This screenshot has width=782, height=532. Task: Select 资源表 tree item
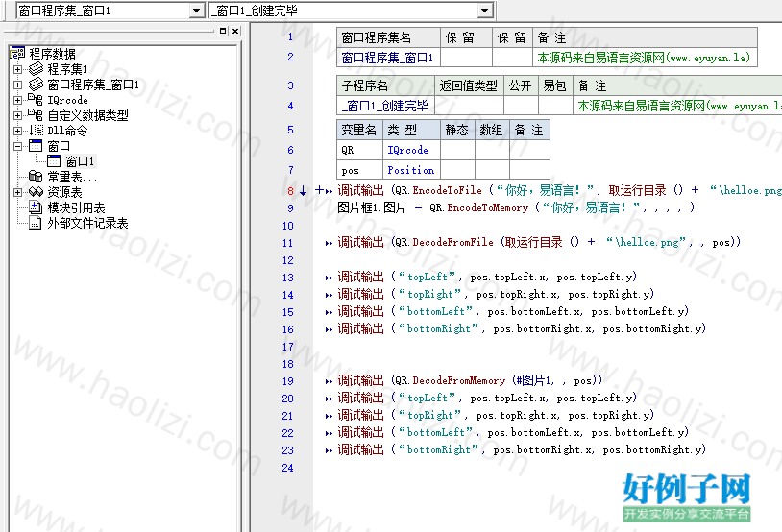[64, 192]
